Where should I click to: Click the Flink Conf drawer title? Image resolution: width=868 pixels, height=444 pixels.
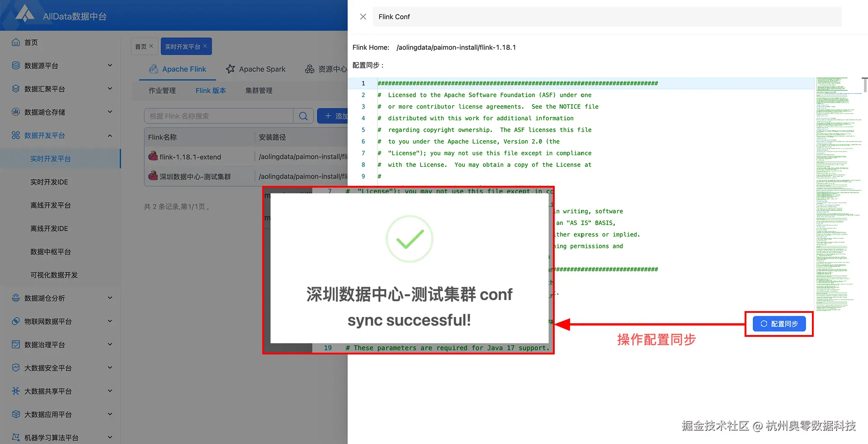coord(394,17)
